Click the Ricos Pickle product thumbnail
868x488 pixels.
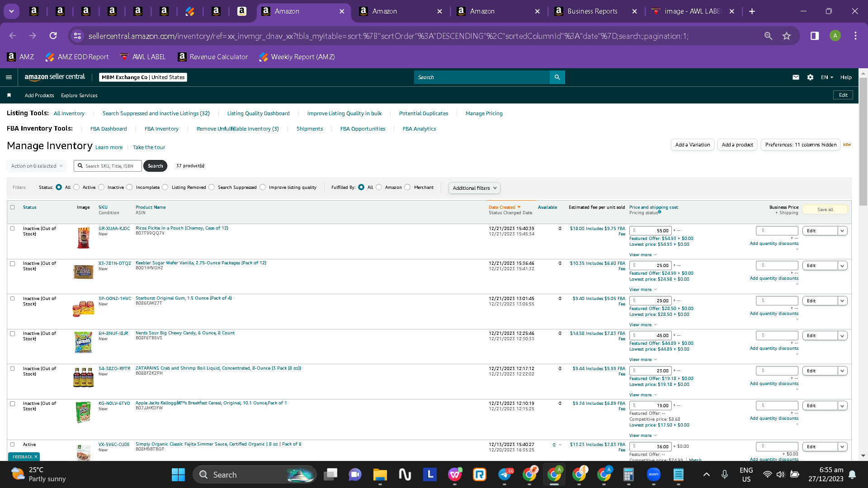coord(83,238)
